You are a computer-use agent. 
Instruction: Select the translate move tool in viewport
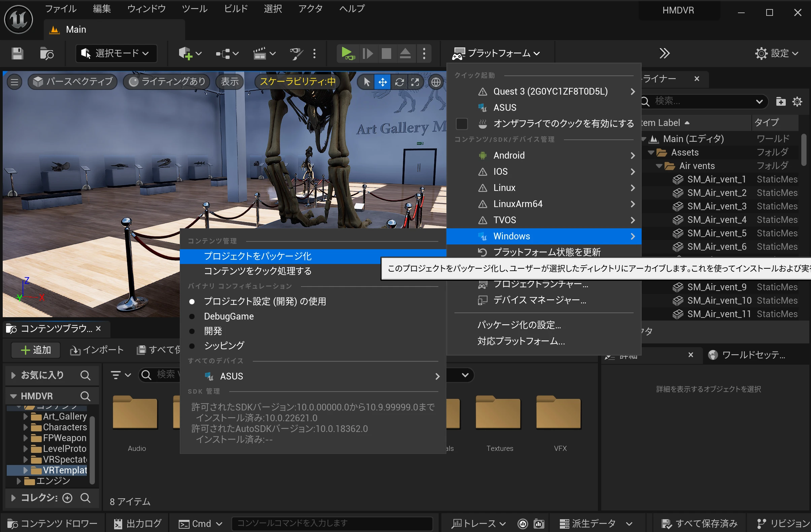[x=382, y=82]
